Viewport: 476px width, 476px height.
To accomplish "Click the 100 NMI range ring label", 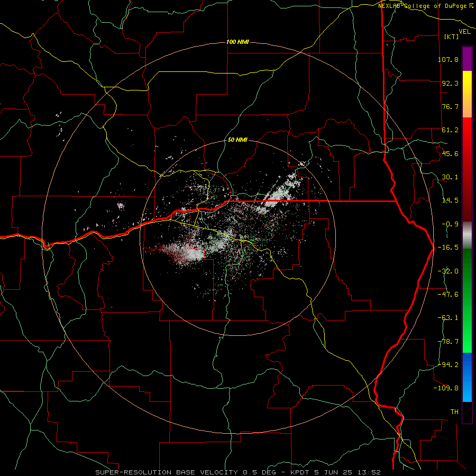I will (x=237, y=42).
